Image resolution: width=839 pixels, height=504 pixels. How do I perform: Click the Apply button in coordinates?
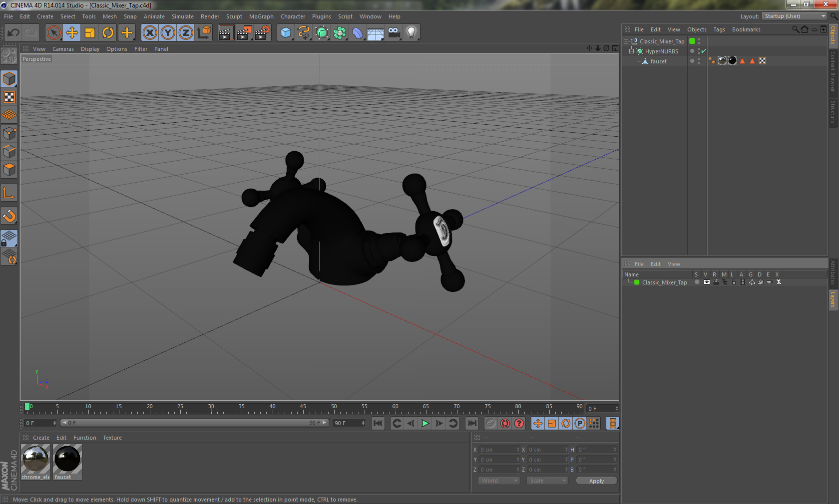pyautogui.click(x=596, y=481)
